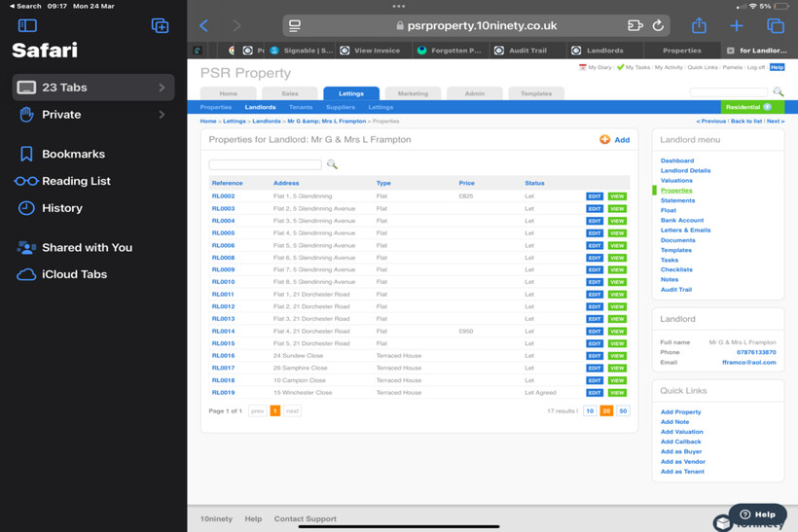Reload the page using refresh icon
This screenshot has height=532, width=798.
tap(658, 26)
